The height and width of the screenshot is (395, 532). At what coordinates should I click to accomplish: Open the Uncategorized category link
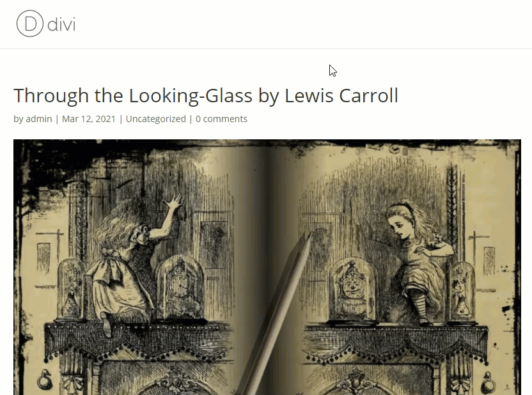(x=156, y=119)
